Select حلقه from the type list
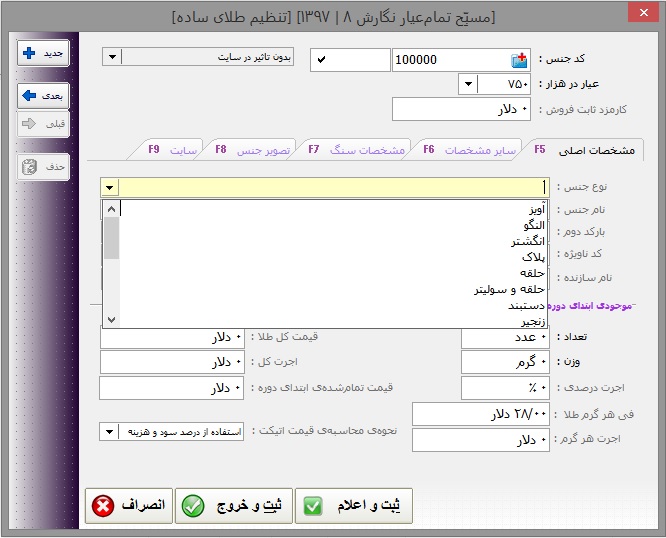The height and width of the screenshot is (538, 666). point(333,273)
